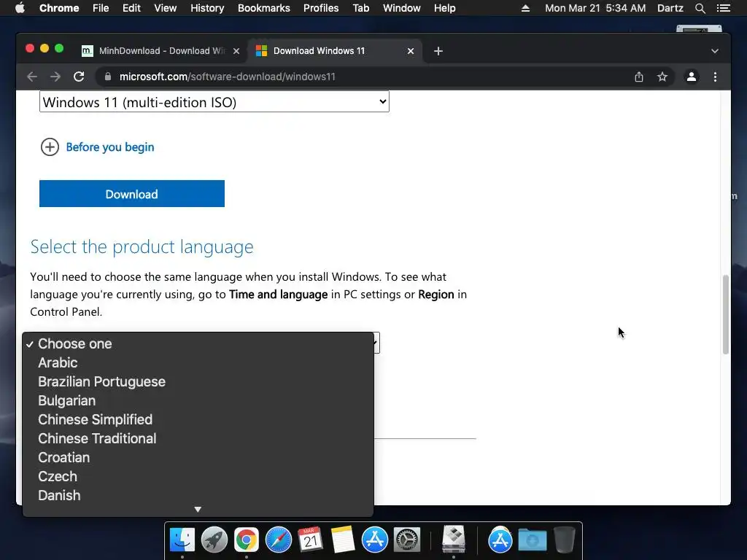747x560 pixels.
Task: Click the Select the product language heading
Action: (x=142, y=246)
